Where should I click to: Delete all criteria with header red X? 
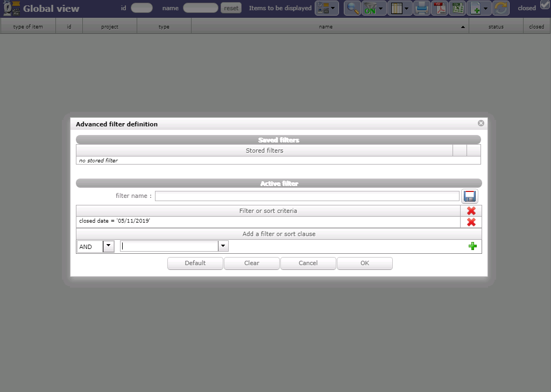click(471, 211)
